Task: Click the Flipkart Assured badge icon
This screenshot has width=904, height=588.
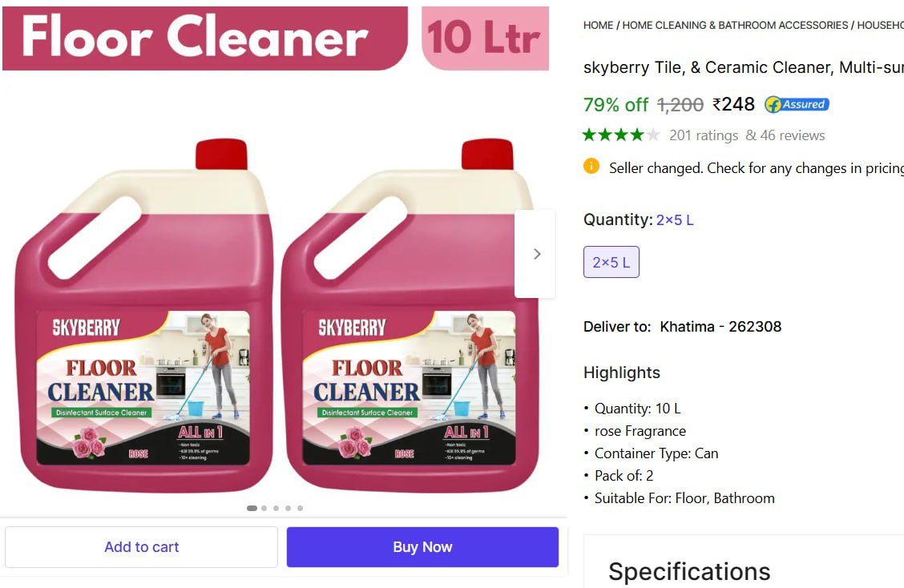Action: (797, 104)
